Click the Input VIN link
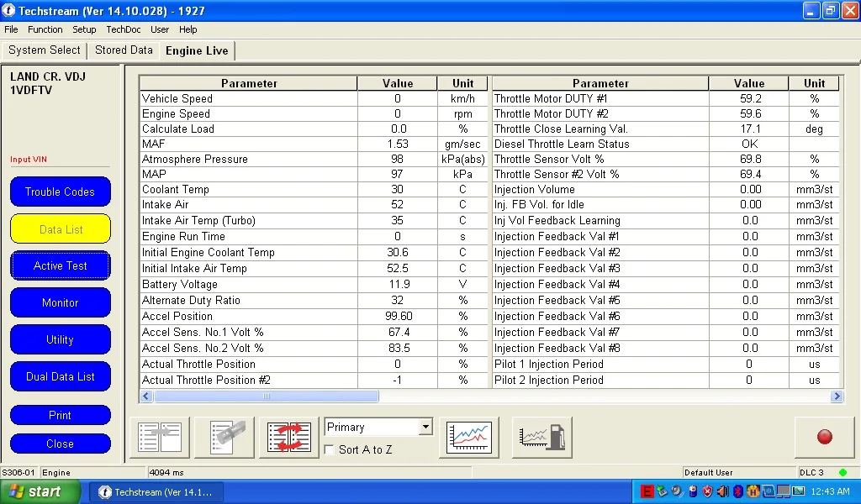 (29, 160)
